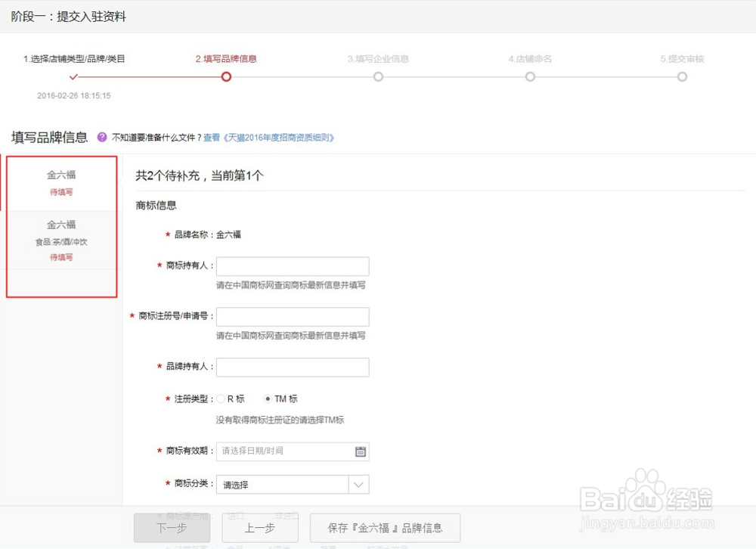Click step label 1.选择店铺类型/品牌/类目
756x549 pixels.
pyautogui.click(x=74, y=59)
